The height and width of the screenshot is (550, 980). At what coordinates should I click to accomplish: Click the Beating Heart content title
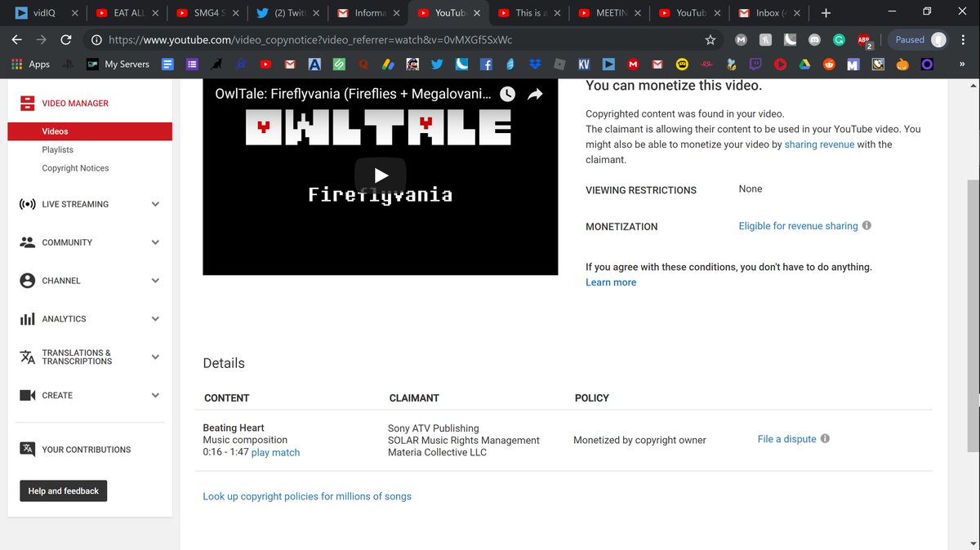click(234, 428)
